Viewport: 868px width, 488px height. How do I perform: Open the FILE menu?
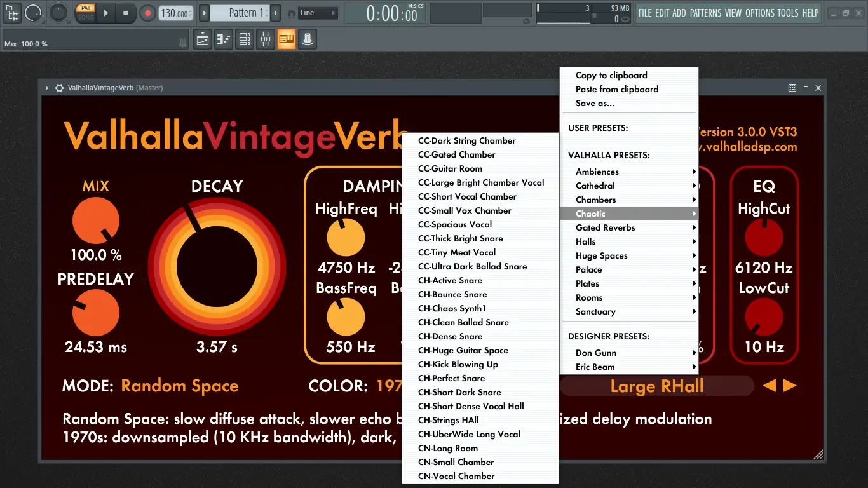coord(645,13)
